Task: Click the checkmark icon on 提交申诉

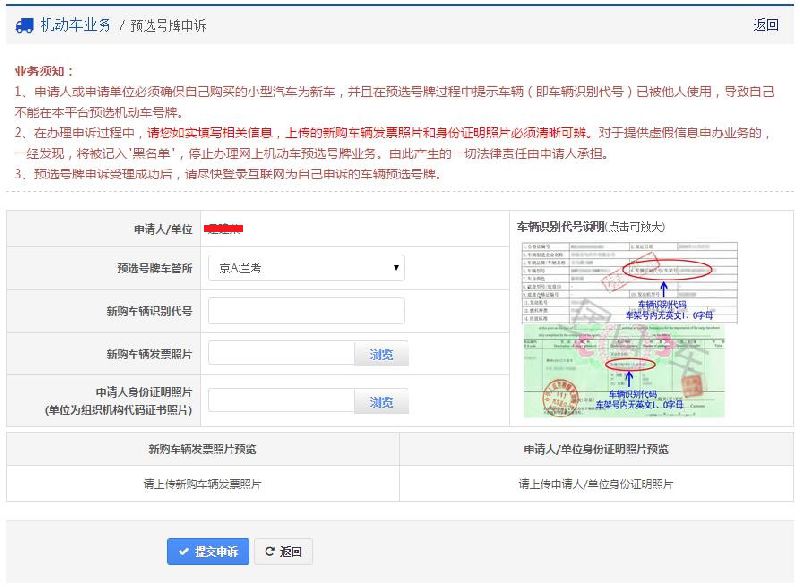Action: point(184,552)
